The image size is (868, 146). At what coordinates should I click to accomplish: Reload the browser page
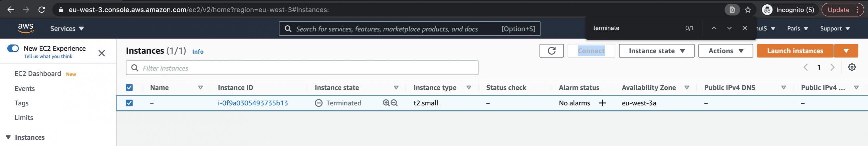tap(42, 10)
